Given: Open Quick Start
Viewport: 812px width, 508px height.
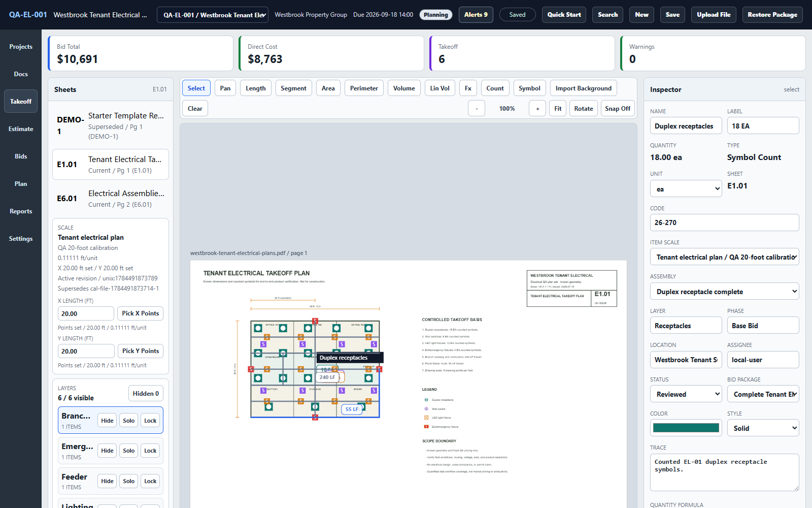Looking at the screenshot, I should (564, 15).
